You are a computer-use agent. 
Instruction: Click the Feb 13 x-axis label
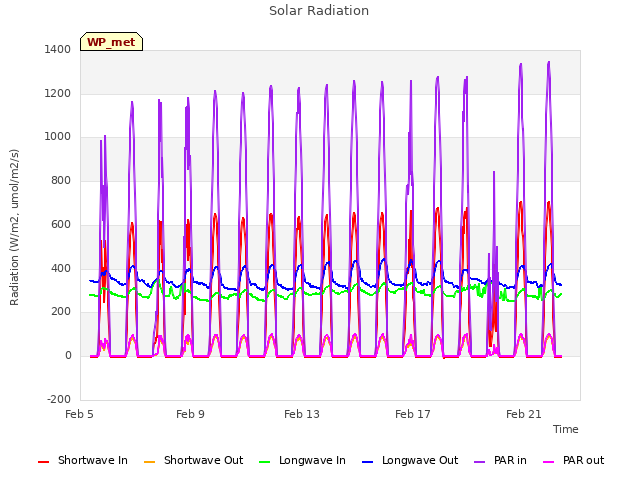click(302, 414)
